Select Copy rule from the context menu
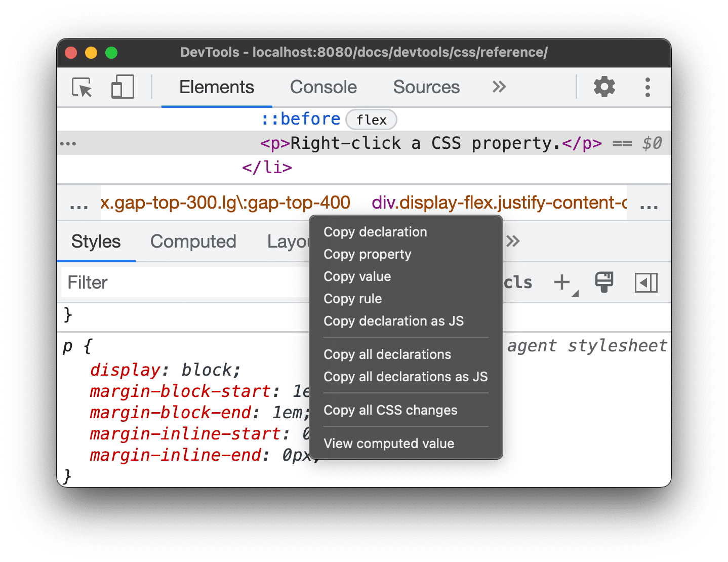This screenshot has width=728, height=562. [x=352, y=299]
